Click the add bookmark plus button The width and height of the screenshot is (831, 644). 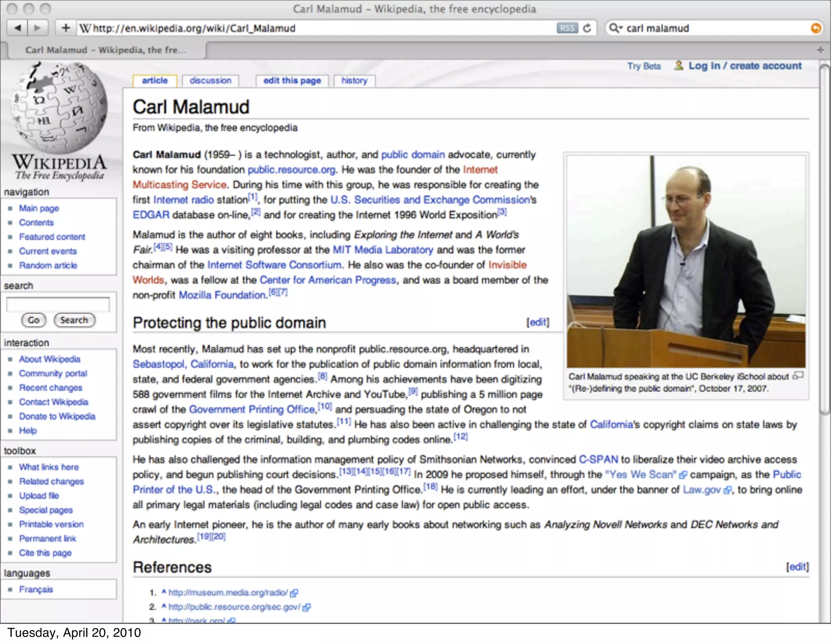tap(66, 28)
